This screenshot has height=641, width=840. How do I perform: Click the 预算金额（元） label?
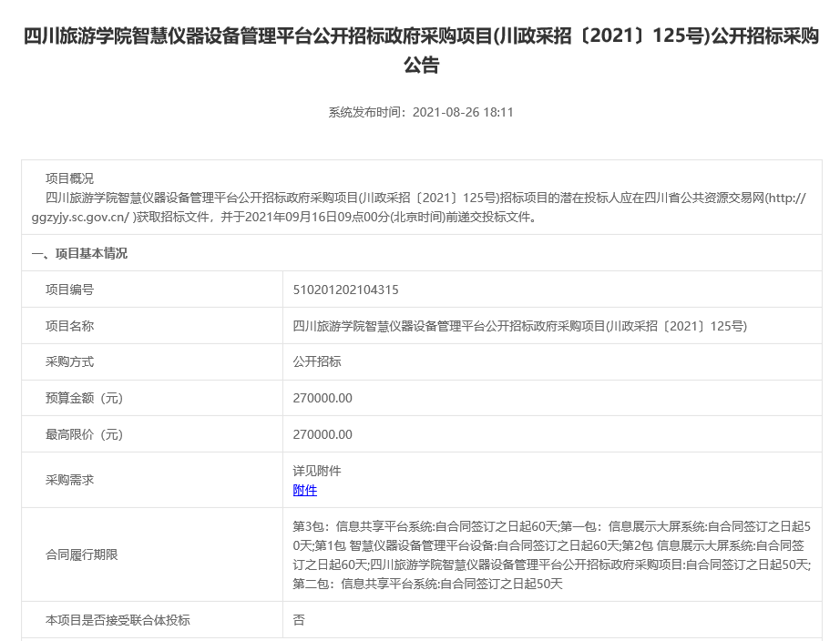point(84,399)
